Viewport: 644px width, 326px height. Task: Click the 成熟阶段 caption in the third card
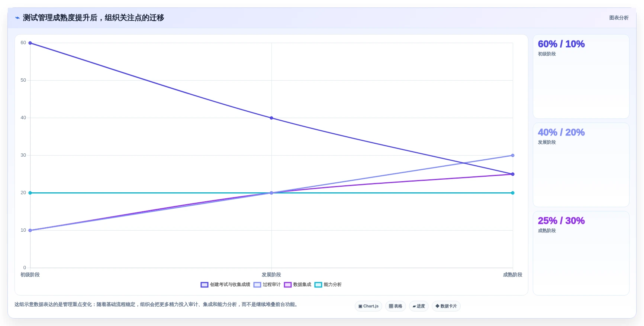[x=547, y=231]
